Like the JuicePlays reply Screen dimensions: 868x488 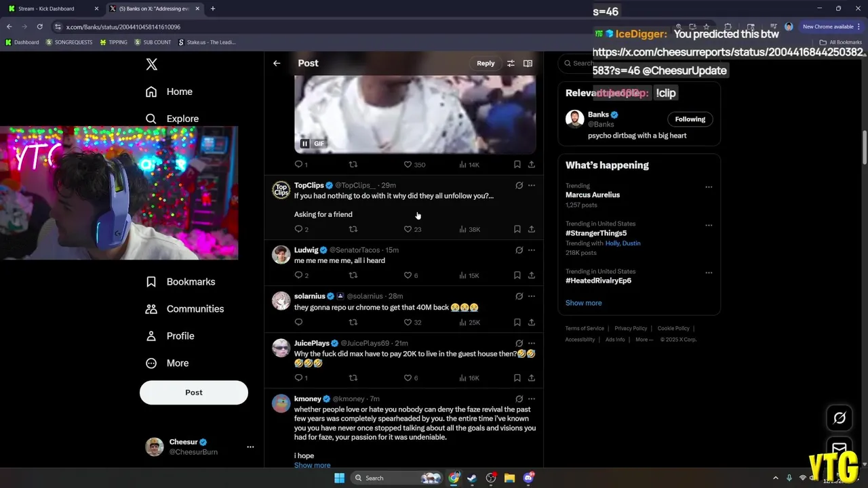pos(408,378)
